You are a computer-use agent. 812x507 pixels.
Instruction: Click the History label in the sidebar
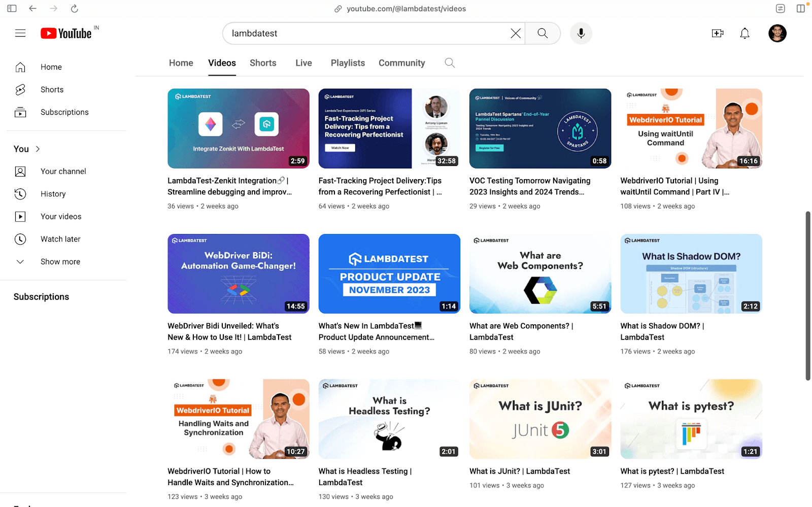pyautogui.click(x=53, y=194)
